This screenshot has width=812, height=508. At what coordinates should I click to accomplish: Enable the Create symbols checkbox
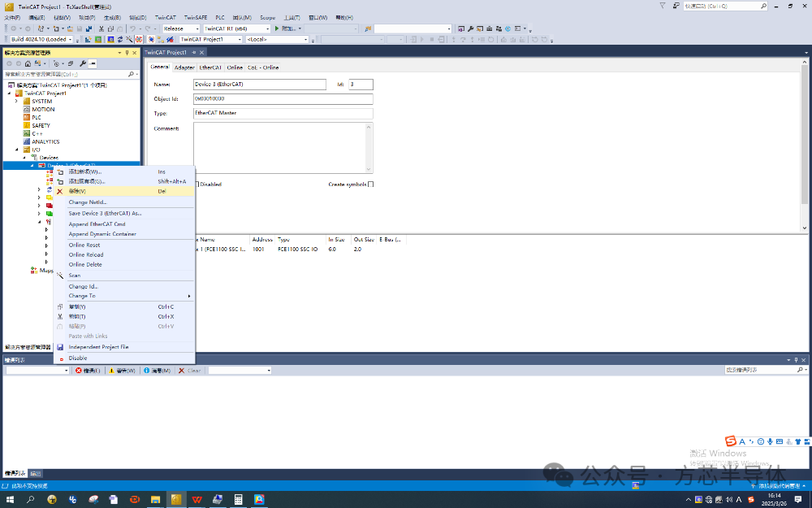tap(371, 184)
